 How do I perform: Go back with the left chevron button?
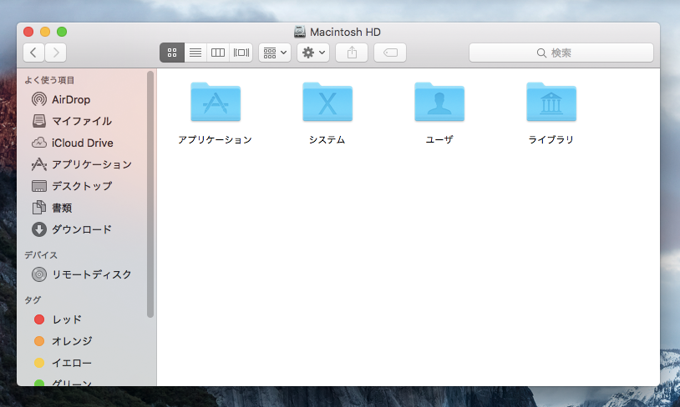coord(34,53)
